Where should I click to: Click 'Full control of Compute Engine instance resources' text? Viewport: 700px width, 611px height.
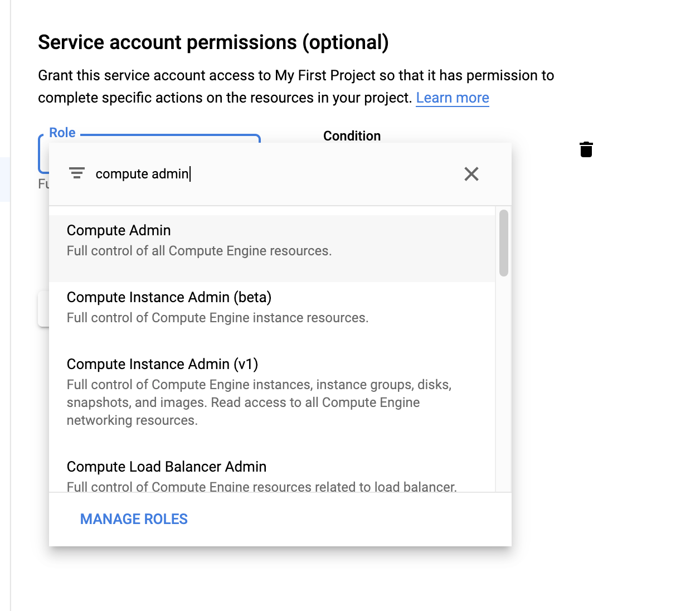coord(217,318)
